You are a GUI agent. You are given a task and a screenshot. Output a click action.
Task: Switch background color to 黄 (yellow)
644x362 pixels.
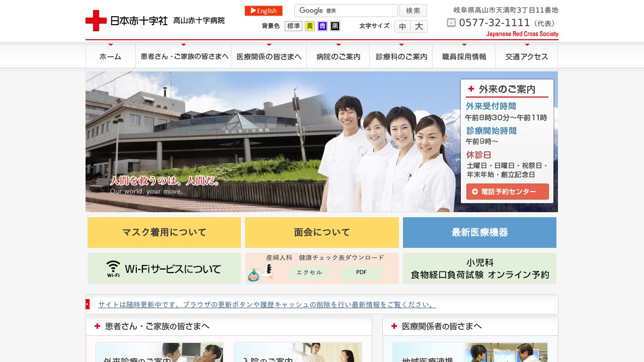click(x=309, y=26)
